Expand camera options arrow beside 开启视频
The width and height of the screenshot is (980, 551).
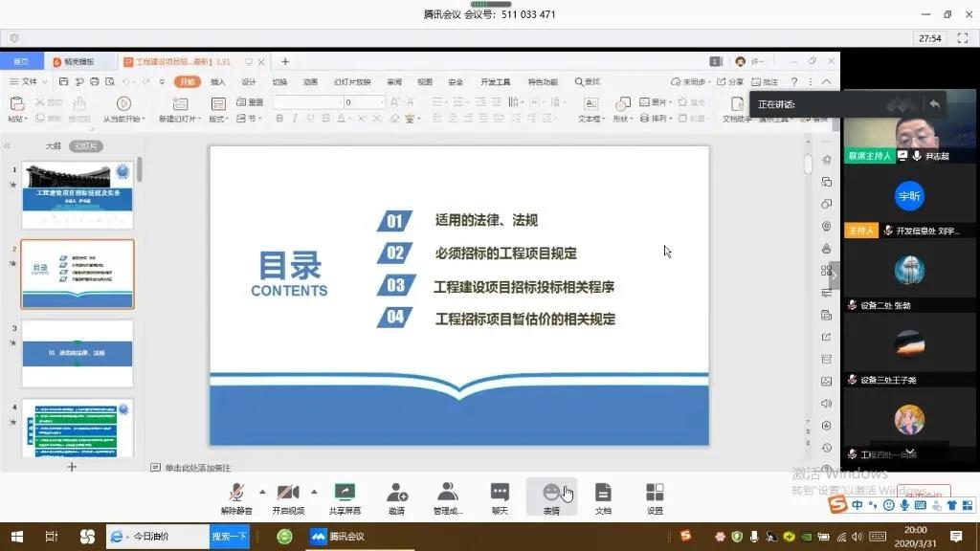(x=313, y=490)
